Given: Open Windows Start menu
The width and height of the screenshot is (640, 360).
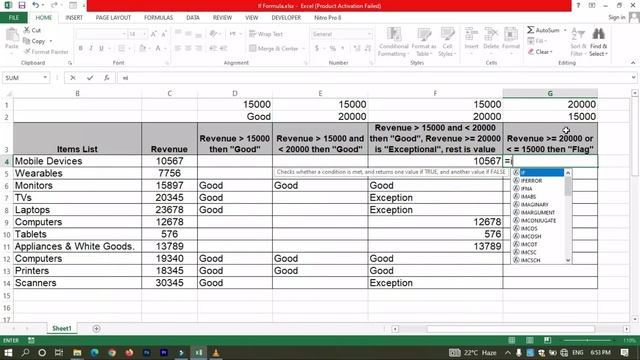Looking at the screenshot, I should click(8, 352).
